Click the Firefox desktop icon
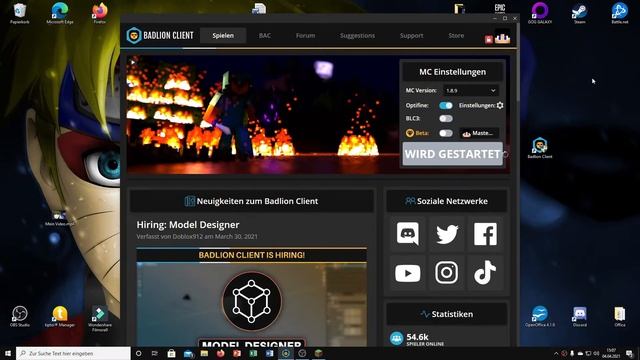The height and width of the screenshot is (360, 640). (100, 13)
